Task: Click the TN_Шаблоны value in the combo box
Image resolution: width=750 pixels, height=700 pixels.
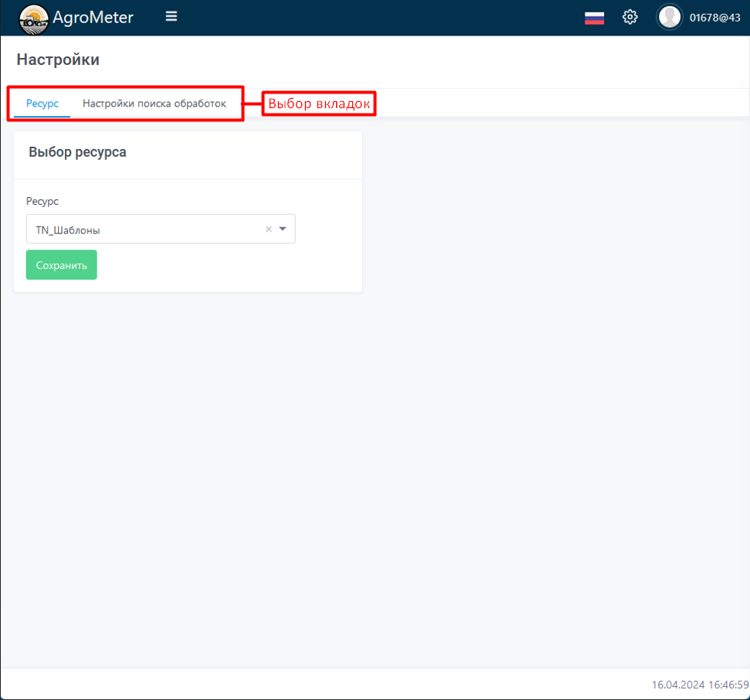Action: 68,230
